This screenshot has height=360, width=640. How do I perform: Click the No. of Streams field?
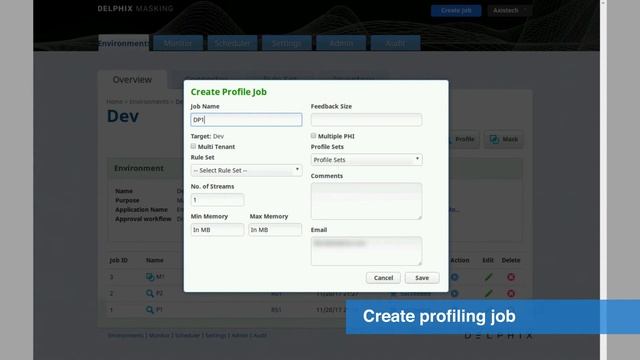pyautogui.click(x=217, y=200)
